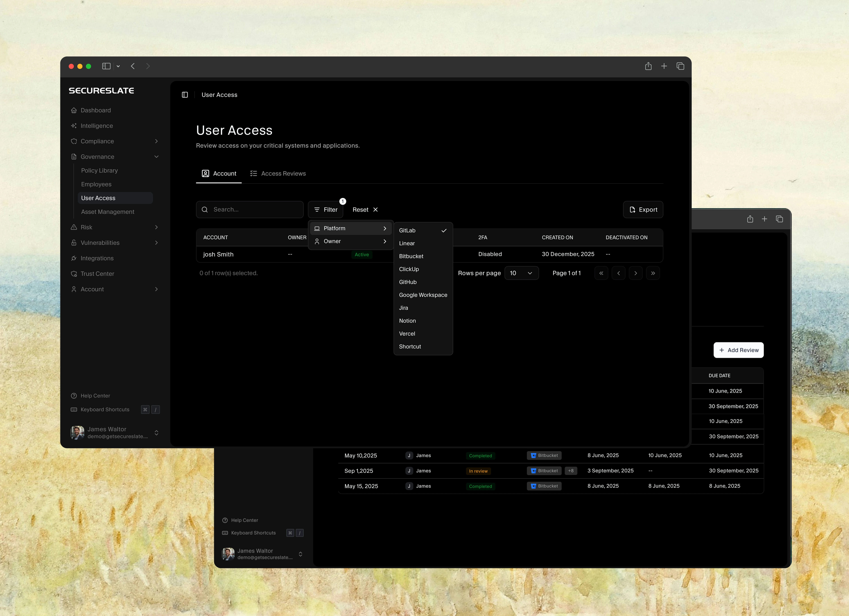849x616 pixels.
Task: Click the Dashboard home icon in sidebar
Action: pos(74,110)
